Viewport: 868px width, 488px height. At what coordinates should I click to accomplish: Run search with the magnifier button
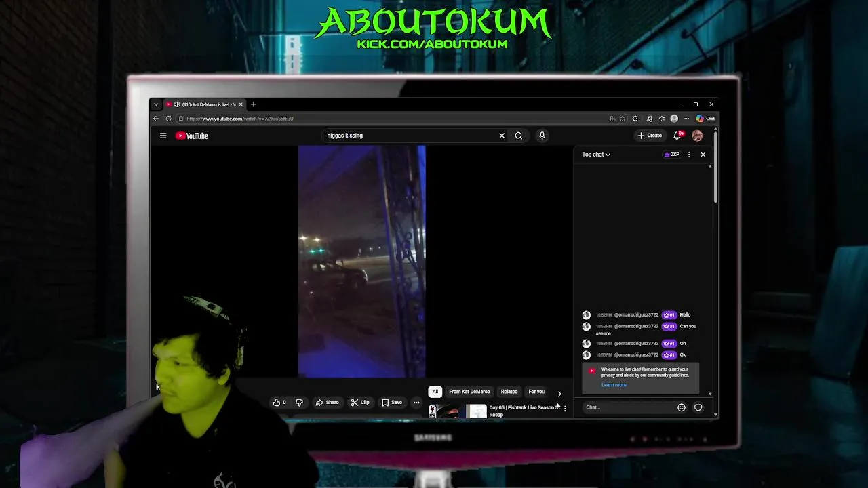[x=519, y=136]
